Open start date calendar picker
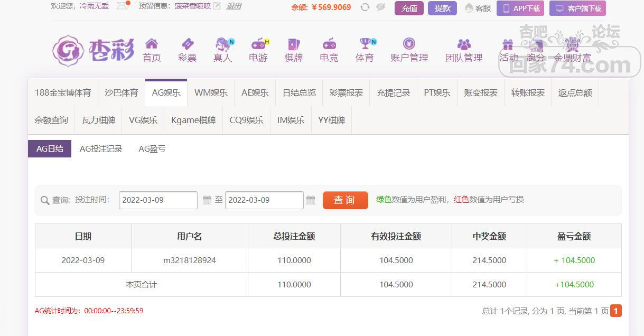This screenshot has width=644, height=336. (207, 200)
